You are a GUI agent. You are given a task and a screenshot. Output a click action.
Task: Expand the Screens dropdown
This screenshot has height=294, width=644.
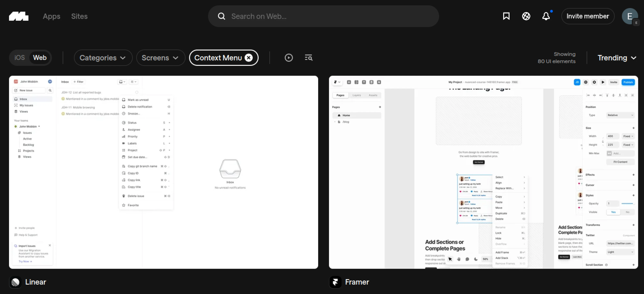point(160,58)
